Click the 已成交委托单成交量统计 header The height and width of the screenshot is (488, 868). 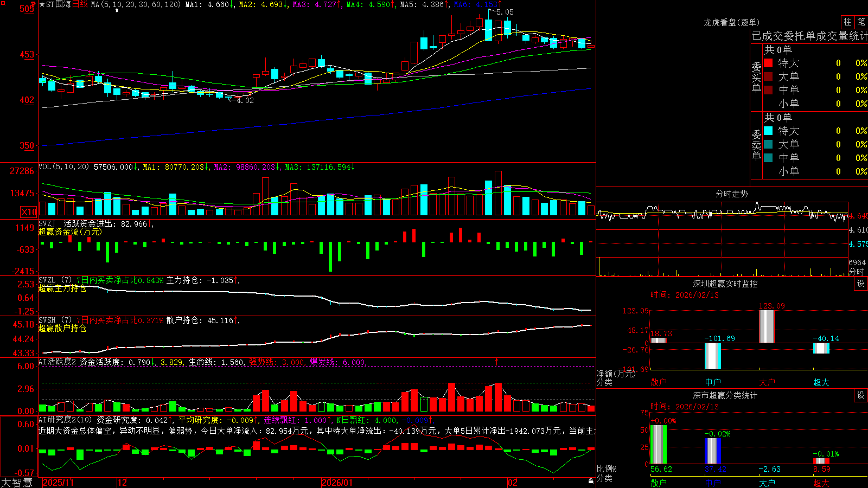point(810,36)
